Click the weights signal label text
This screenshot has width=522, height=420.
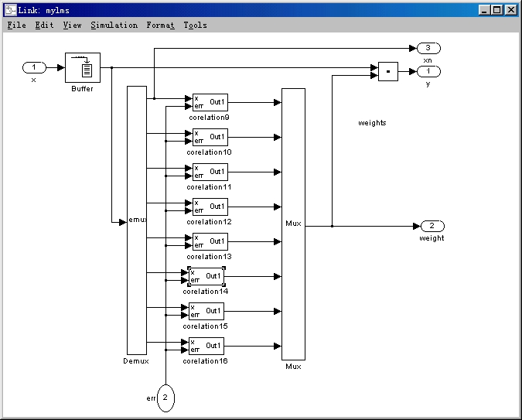click(x=372, y=122)
